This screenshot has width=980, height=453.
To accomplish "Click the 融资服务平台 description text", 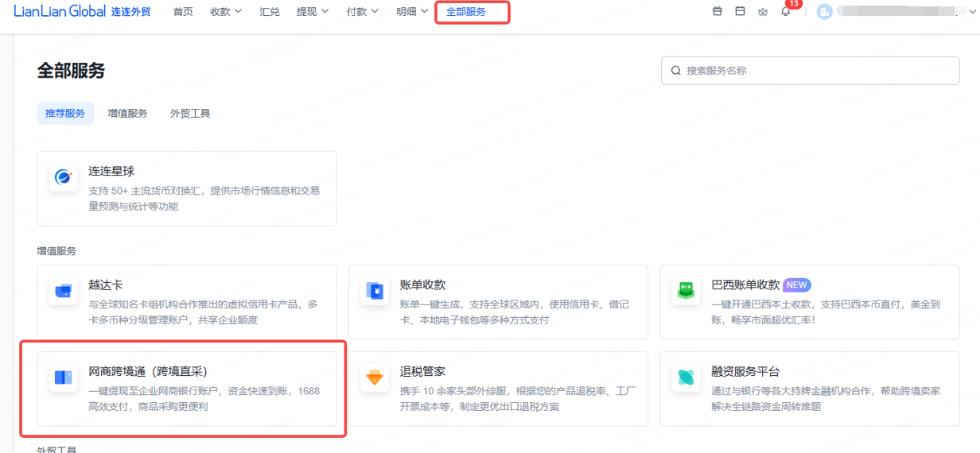I will click(827, 399).
